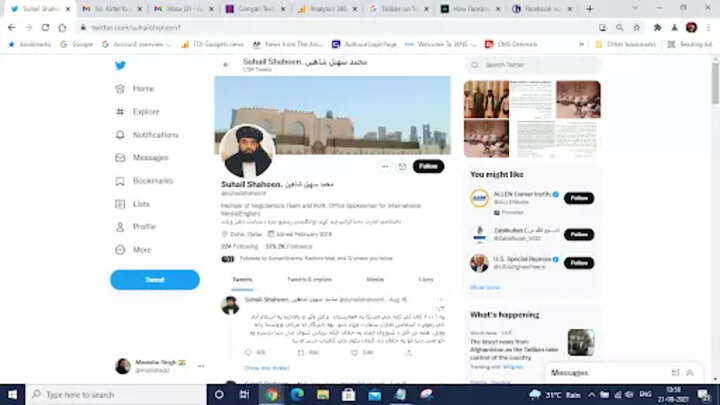Image resolution: width=720 pixels, height=405 pixels.
Task: Click the Twitter bird logo
Action: (x=120, y=65)
